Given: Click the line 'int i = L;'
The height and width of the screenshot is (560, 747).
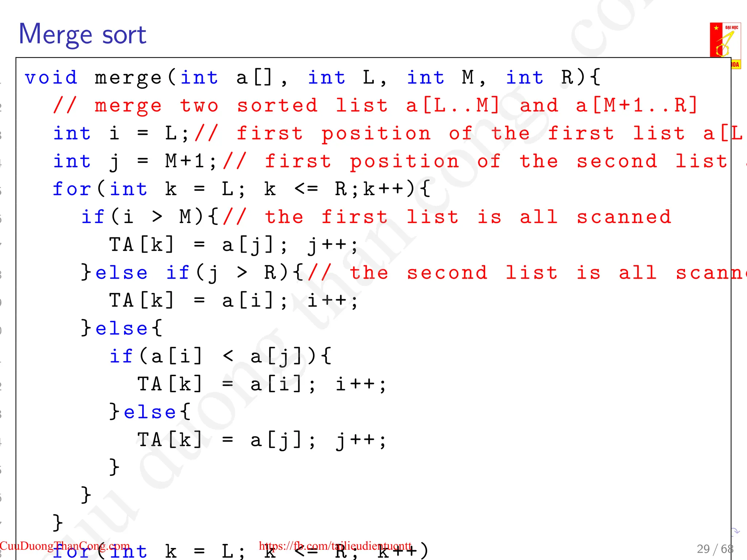Looking at the screenshot, I should click(121, 133).
